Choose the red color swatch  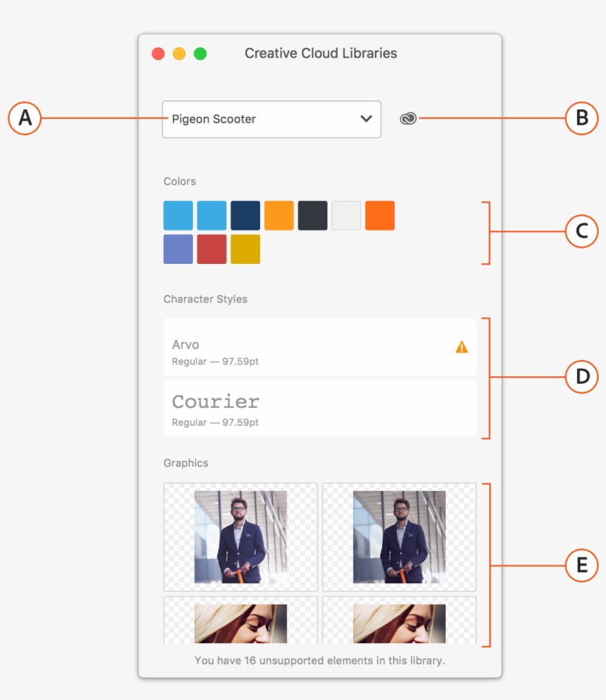point(212,248)
